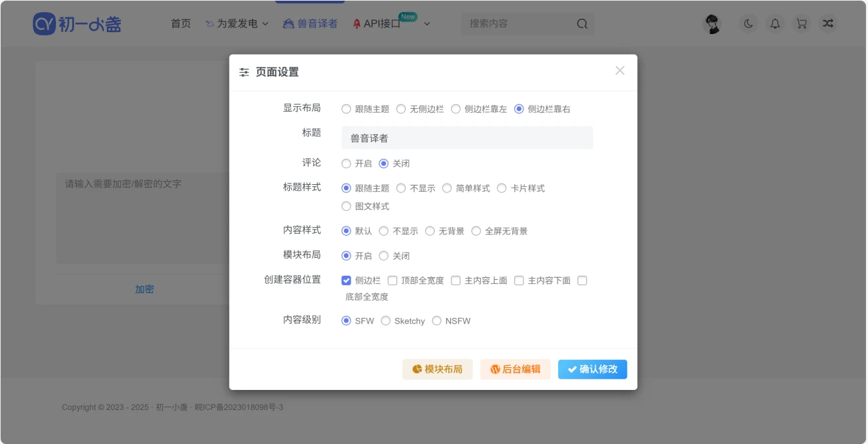
Task: Expand the chevron after API接口
Action: pyautogui.click(x=427, y=24)
